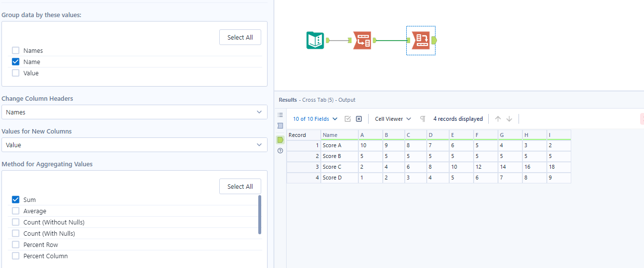Viewport: 644px width, 268px height.
Task: Click the help question mark icon
Action: point(280,151)
